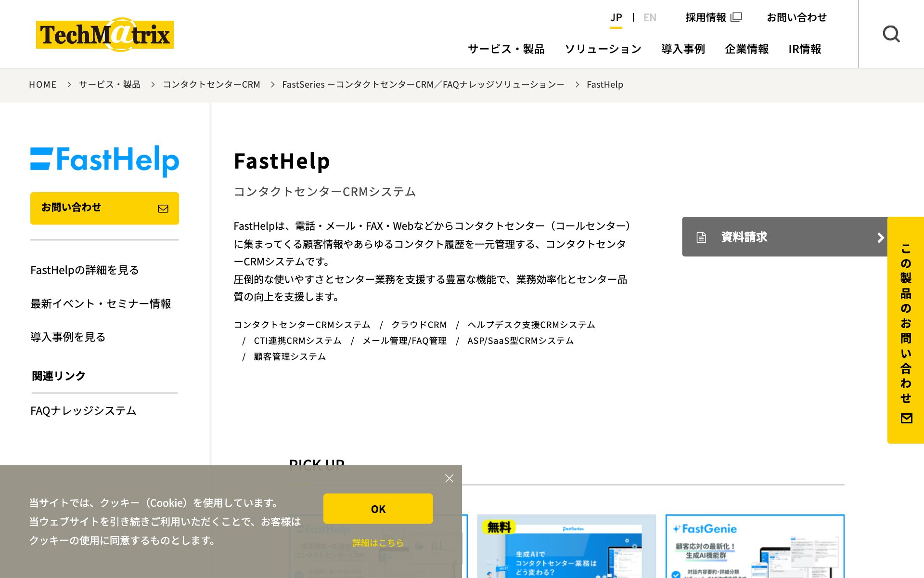The width and height of the screenshot is (924, 578).
Task: Switch language to EN
Action: click(x=650, y=18)
